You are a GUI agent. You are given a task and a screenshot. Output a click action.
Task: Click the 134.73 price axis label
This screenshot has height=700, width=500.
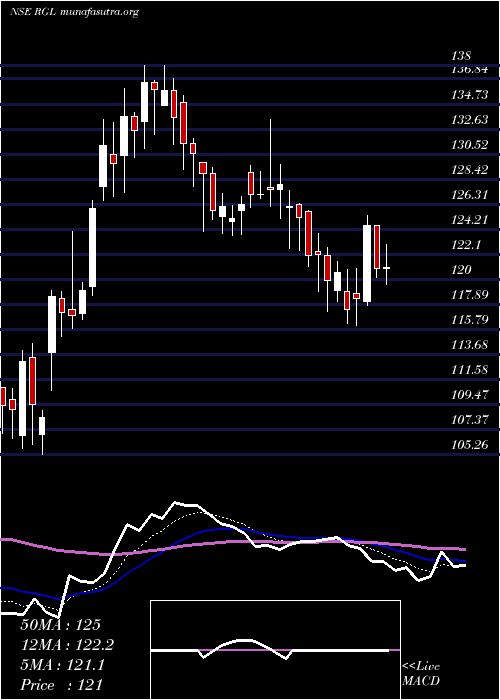point(469,95)
